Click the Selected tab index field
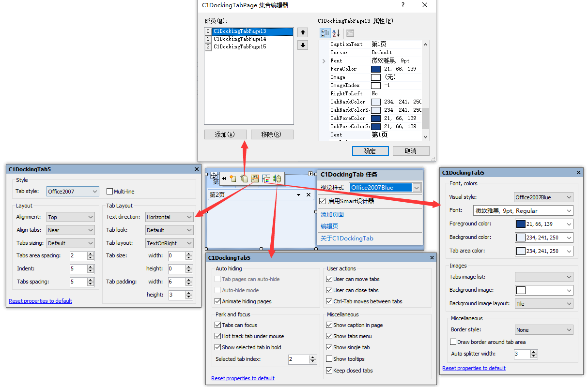This screenshot has height=387, width=588. pyautogui.click(x=298, y=359)
